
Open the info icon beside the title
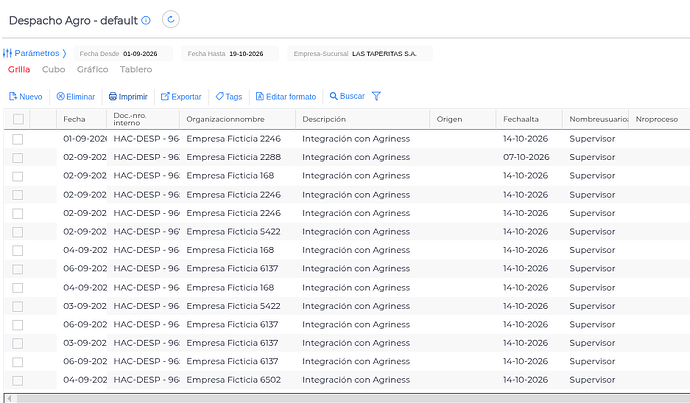pos(146,20)
